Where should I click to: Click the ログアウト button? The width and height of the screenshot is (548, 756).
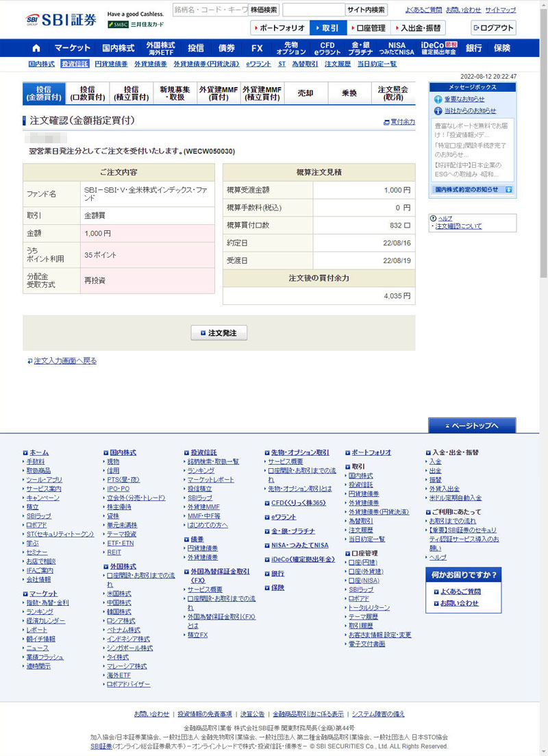(x=493, y=28)
